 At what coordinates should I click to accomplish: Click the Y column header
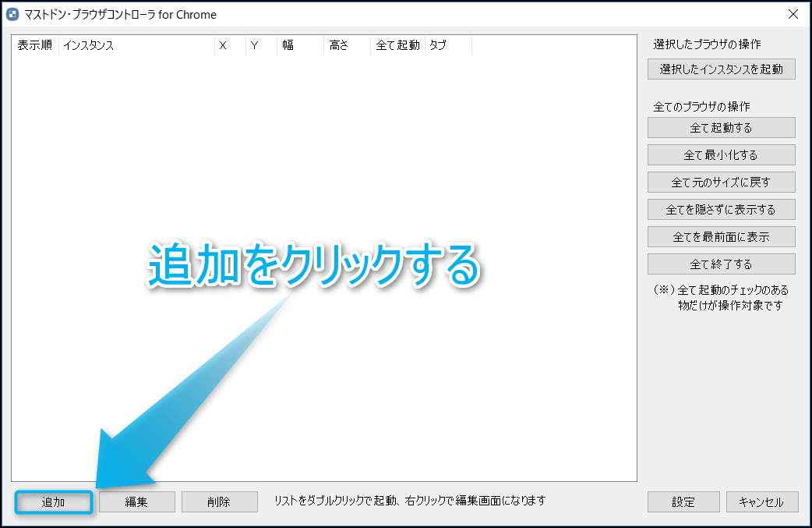[261, 45]
